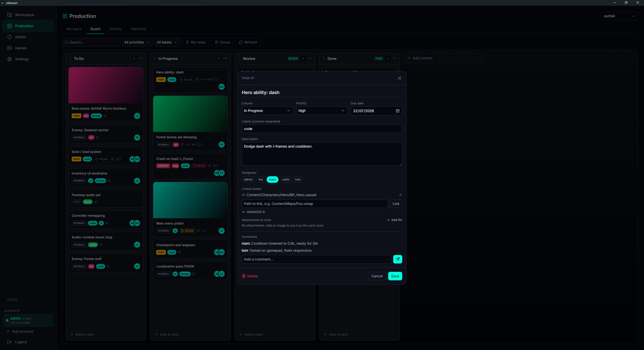The image size is (644, 350).
Task: Add a card in To Do column
Action: (82, 334)
